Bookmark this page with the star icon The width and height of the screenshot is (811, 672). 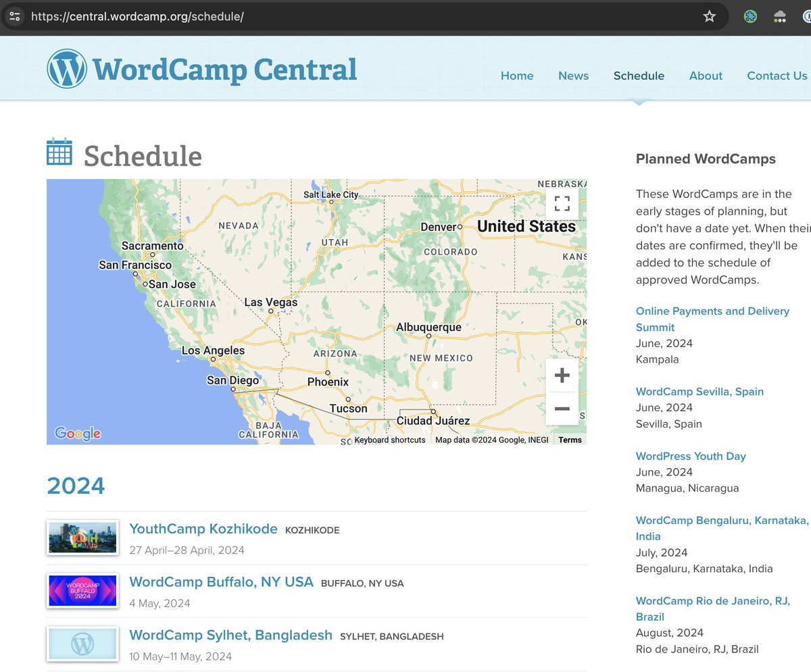point(709,16)
